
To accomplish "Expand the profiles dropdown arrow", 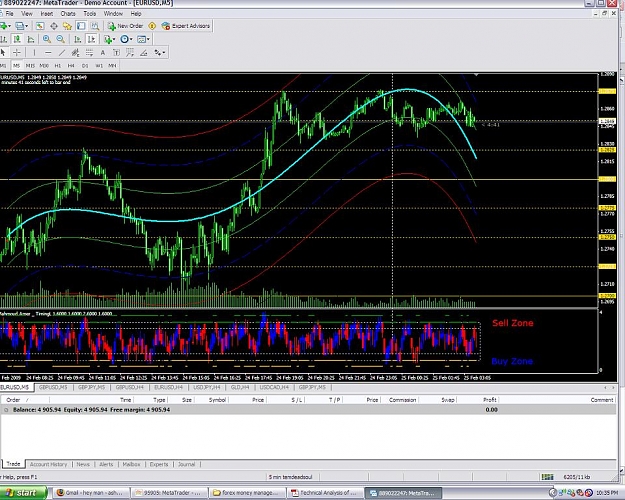I will [x=27, y=26].
